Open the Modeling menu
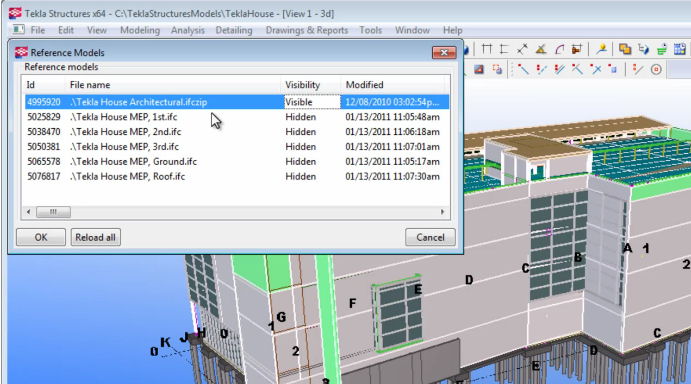The image size is (691, 384). coord(140,30)
